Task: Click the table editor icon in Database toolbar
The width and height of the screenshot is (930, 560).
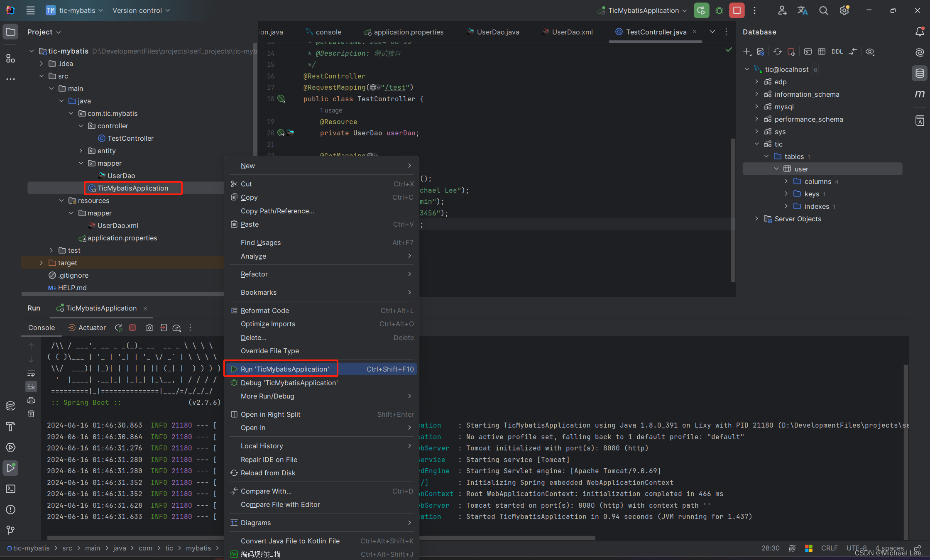Action: click(821, 51)
